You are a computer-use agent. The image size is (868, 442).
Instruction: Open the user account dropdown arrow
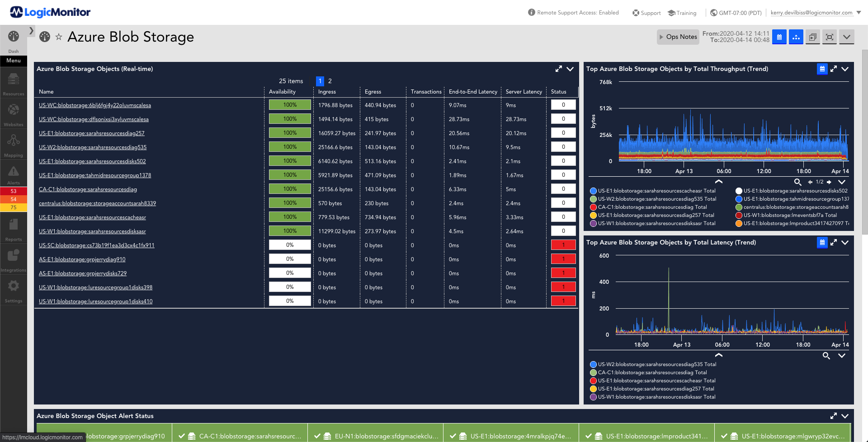pos(859,13)
